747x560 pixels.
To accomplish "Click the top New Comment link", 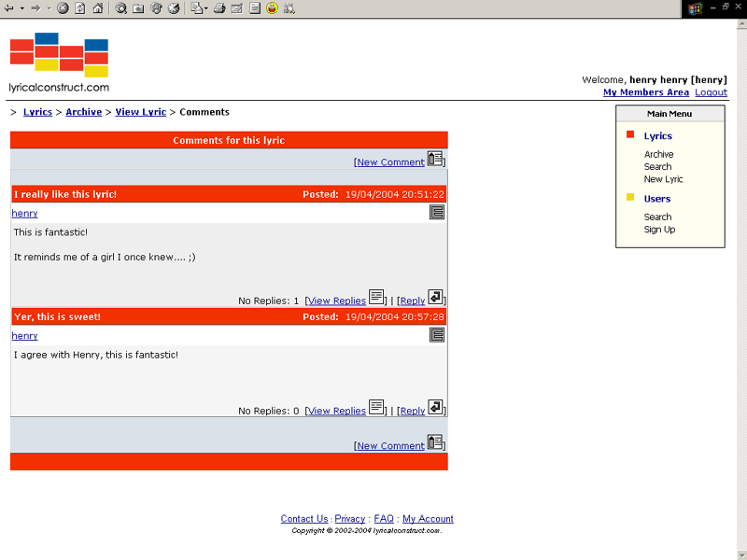I will click(390, 162).
